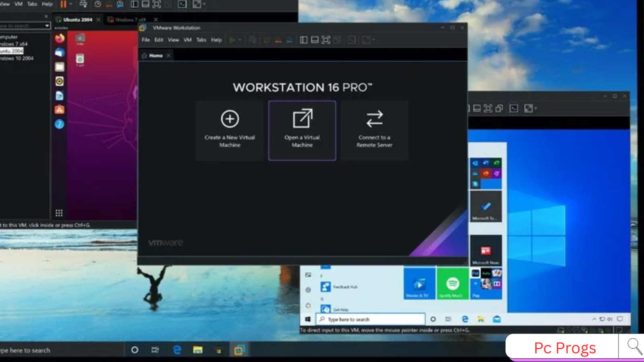Click Send Ctrl+Alt+Del toolbar icon
This screenshot has height=362, width=644.
point(253,40)
